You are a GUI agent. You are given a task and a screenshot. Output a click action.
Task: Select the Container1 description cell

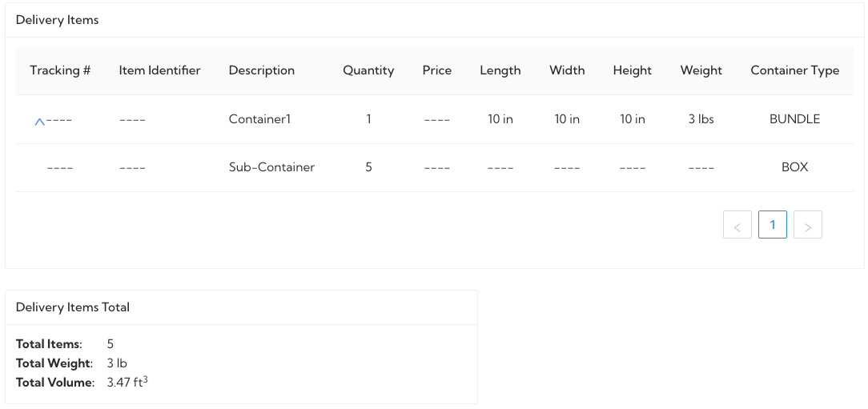(259, 119)
